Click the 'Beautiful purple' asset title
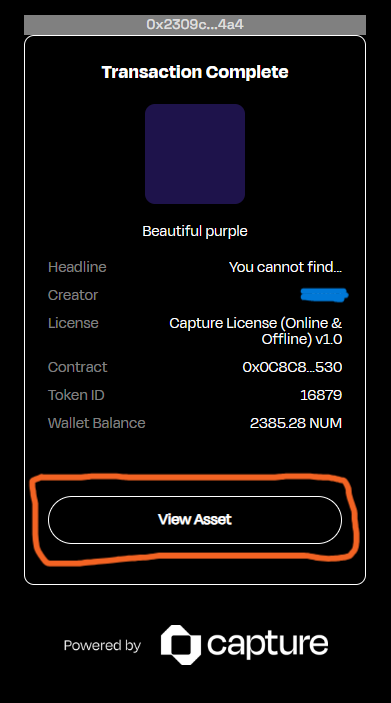The height and width of the screenshot is (703, 391). 195,231
